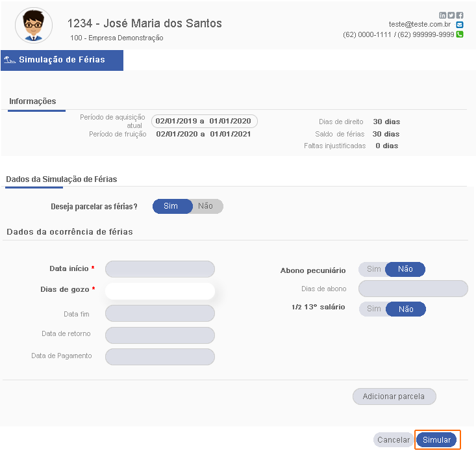Open the Informações section tab
Image resolution: width=476 pixels, height=455 pixels.
pyautogui.click(x=32, y=101)
